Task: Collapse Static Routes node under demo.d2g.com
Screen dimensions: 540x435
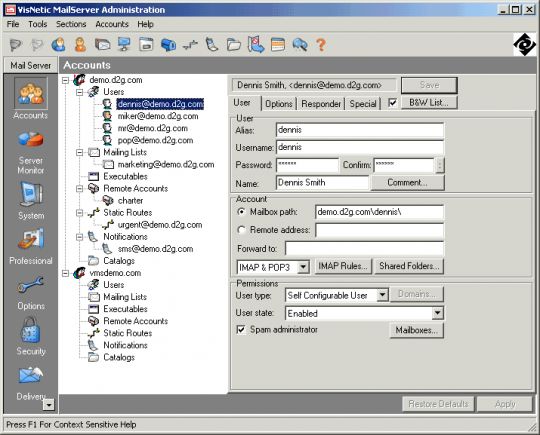Action: point(80,213)
